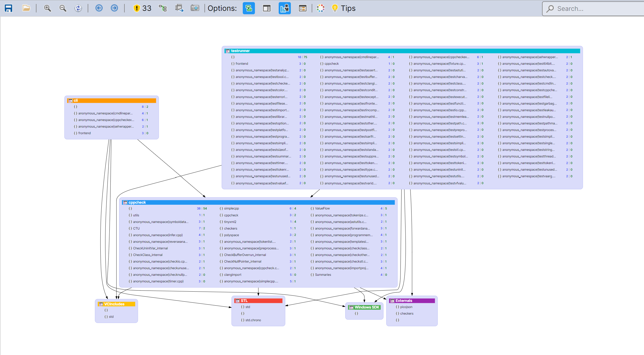Screen dimensions: 644x355
Task: Click the warning shield showing 33 issues
Action: (x=142, y=8)
